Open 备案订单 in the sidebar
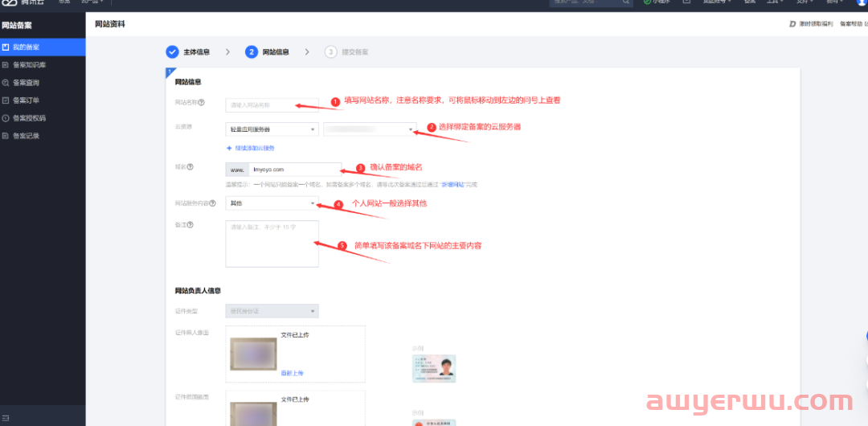The height and width of the screenshot is (426, 868). [x=43, y=100]
